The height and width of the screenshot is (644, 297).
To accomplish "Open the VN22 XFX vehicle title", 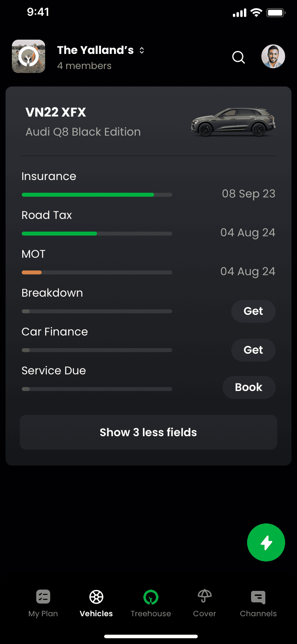I will pyautogui.click(x=56, y=112).
